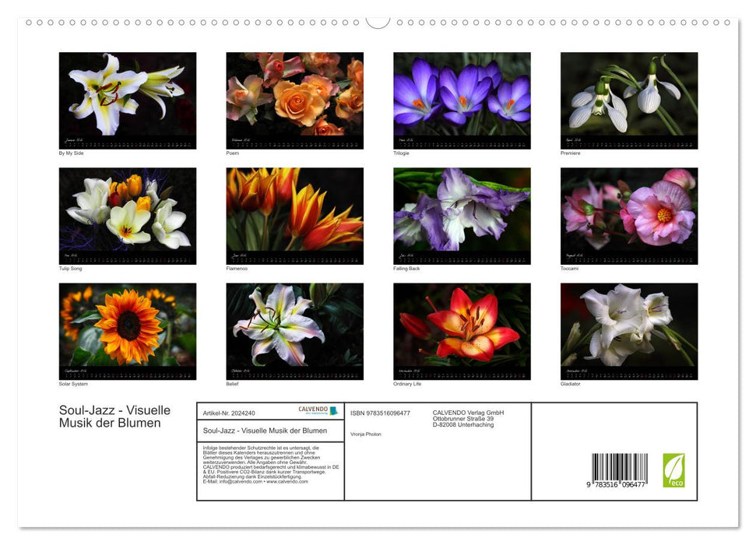756x545 pixels.
Task: View the "Poem" roses thumbnail
Action: coord(294,100)
